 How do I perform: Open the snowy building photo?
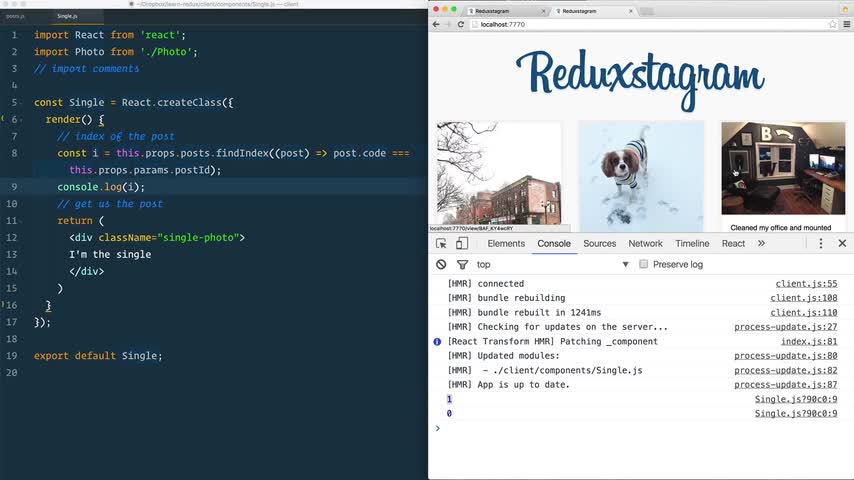[x=498, y=174]
